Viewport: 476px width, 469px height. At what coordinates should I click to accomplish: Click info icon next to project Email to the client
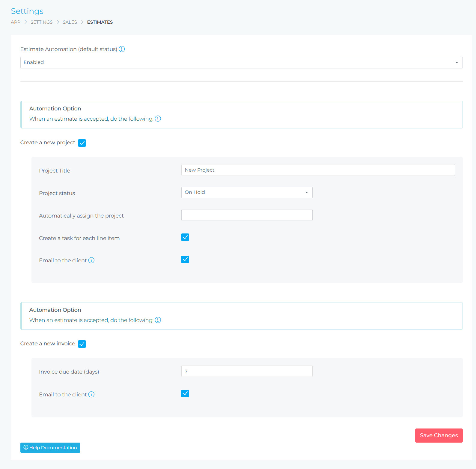pyautogui.click(x=91, y=260)
